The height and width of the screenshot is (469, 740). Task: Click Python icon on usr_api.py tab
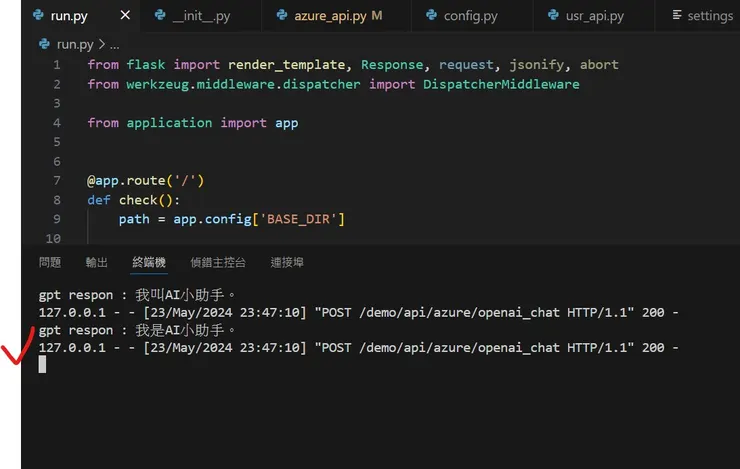click(x=553, y=15)
